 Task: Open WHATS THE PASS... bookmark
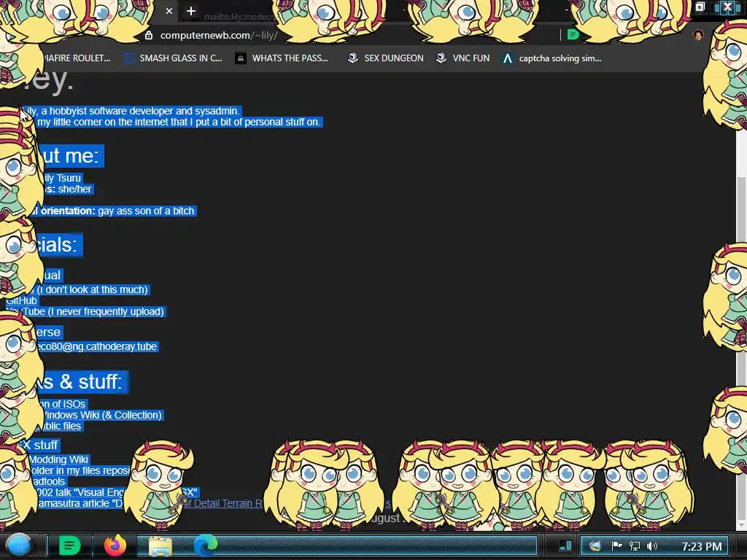click(282, 58)
